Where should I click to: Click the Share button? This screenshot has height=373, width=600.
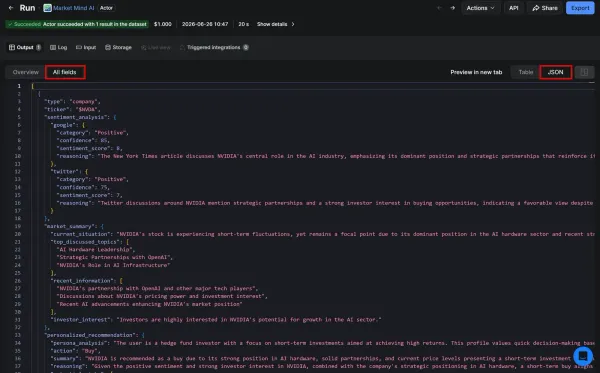tap(545, 8)
